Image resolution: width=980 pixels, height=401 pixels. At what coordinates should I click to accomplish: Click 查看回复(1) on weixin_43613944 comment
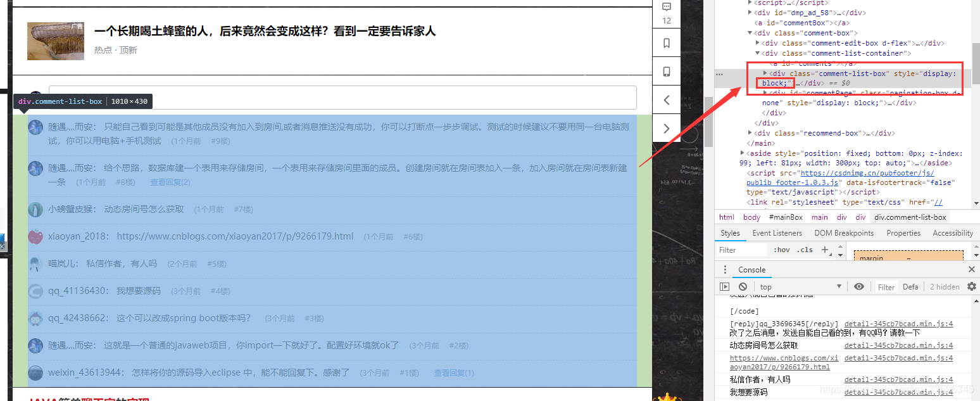pyautogui.click(x=454, y=373)
